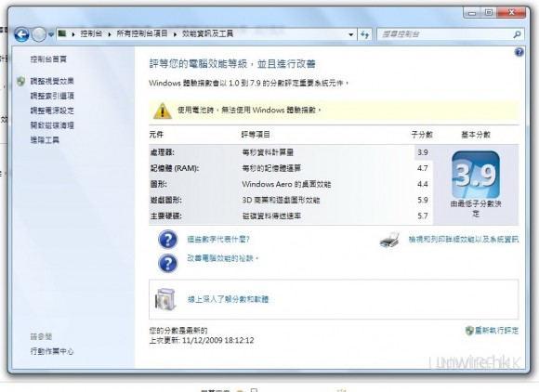Image resolution: width=539 pixels, height=392 pixels.
Task: Click the control panel icon in address bar
Action: coord(62,33)
